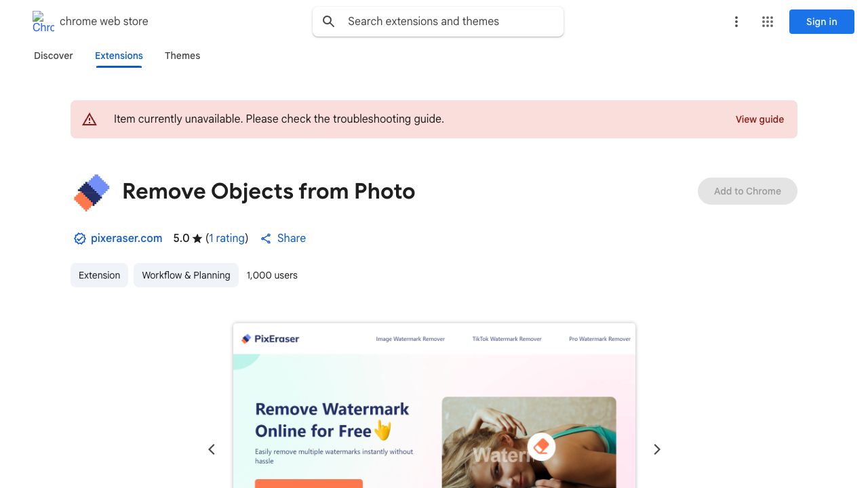Click the warning triangle icon in banner
This screenshot has width=868, height=488.
(x=90, y=119)
